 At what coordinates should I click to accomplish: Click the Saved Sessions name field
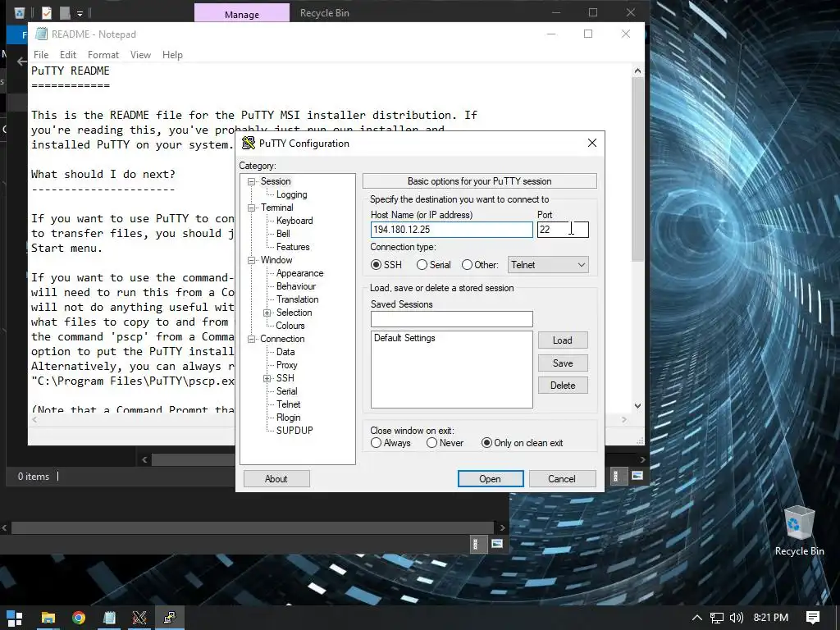coord(452,319)
